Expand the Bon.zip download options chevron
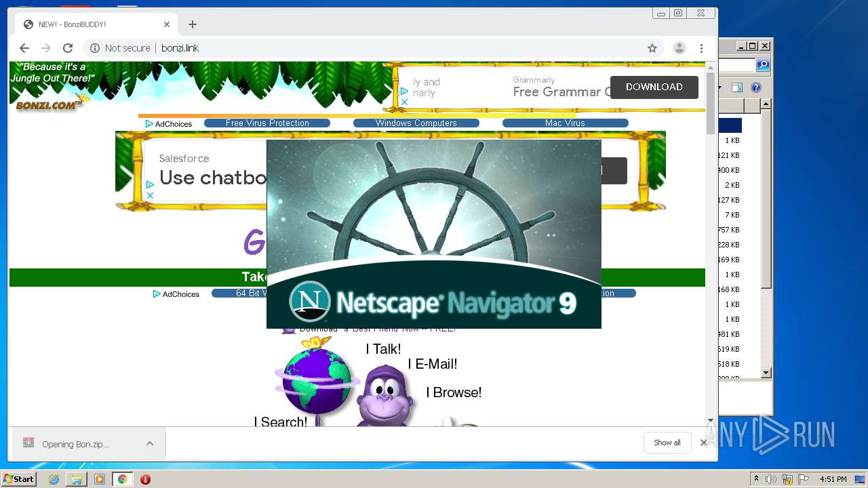Viewport: 868px width, 488px height. point(150,443)
